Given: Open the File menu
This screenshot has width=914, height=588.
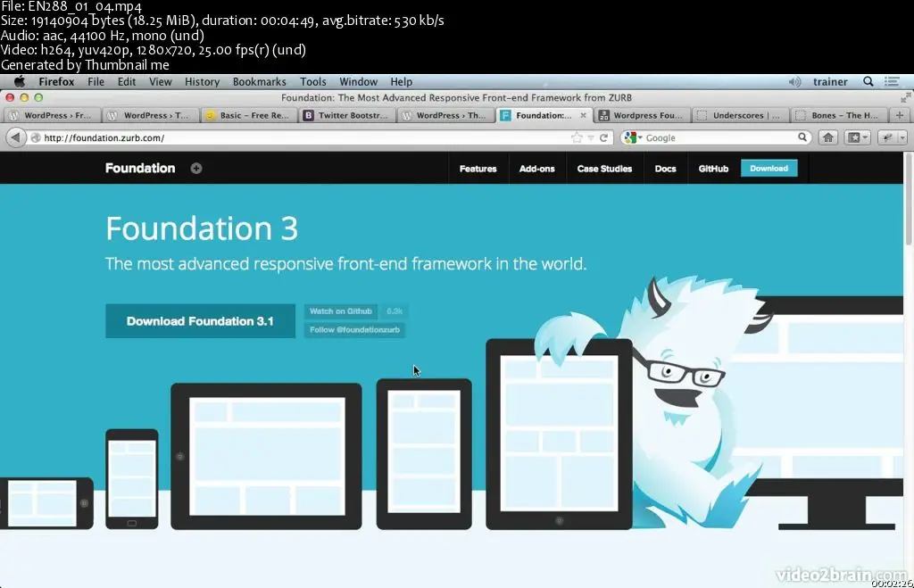Looking at the screenshot, I should click(x=96, y=81).
